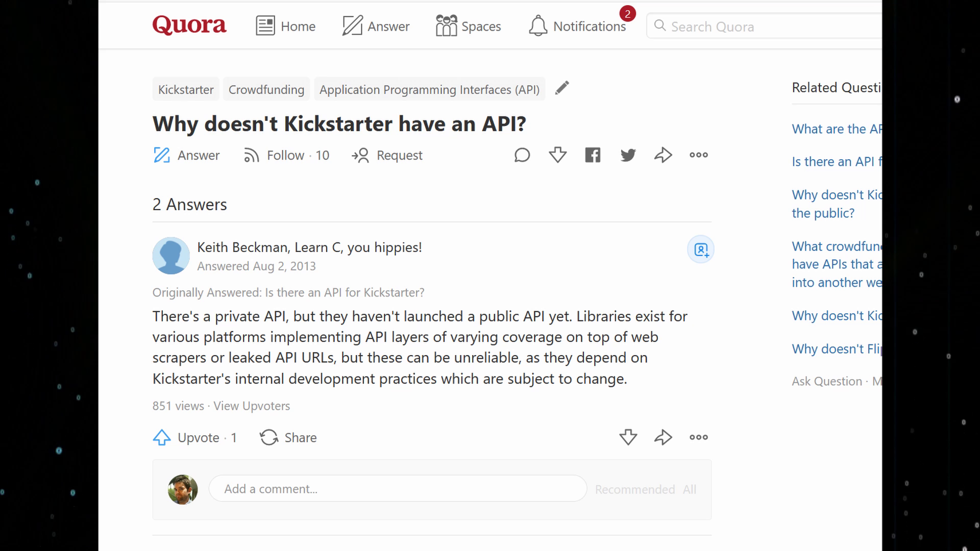Open related question 'What are the AP...'
The image size is (980, 551).
pos(837,129)
